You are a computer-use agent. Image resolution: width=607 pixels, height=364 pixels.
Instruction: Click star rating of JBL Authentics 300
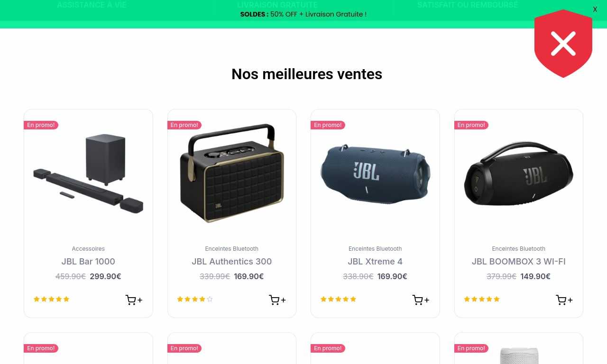[195, 299]
